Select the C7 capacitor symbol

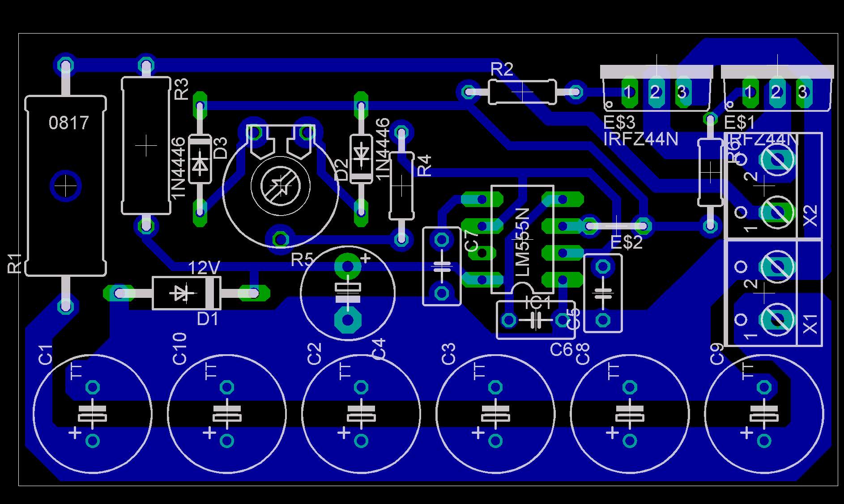[x=442, y=267]
